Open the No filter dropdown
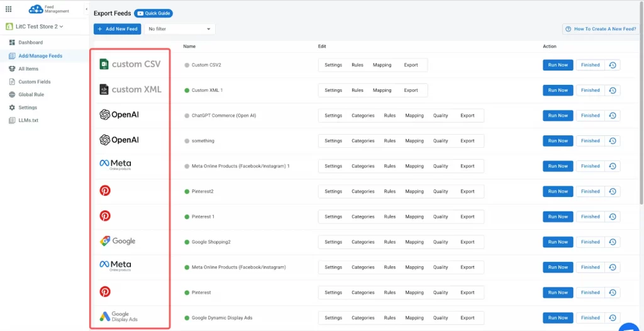The width and height of the screenshot is (644, 331). (179, 29)
